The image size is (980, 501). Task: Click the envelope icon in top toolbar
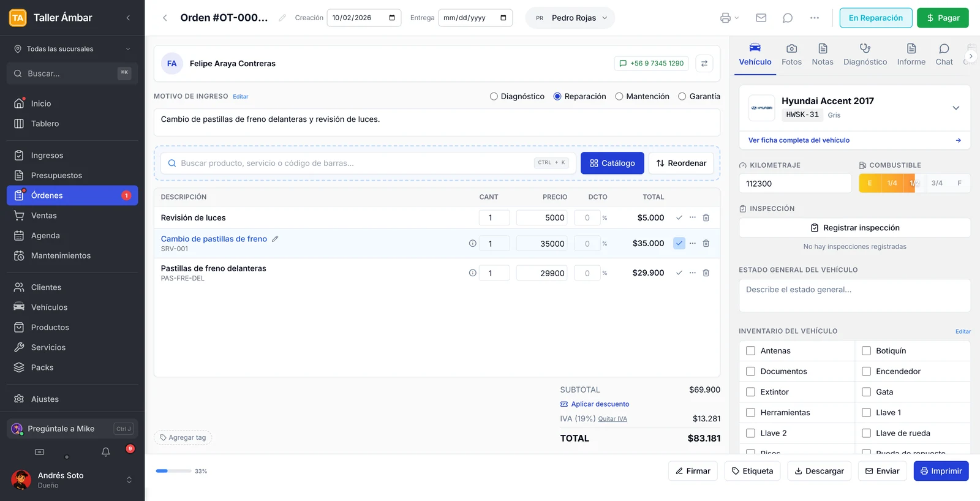(761, 18)
